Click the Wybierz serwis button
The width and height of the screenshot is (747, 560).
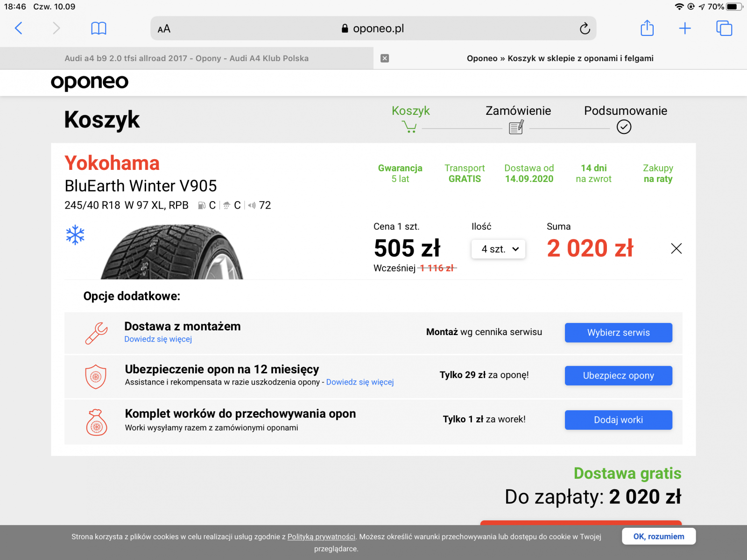click(x=619, y=333)
